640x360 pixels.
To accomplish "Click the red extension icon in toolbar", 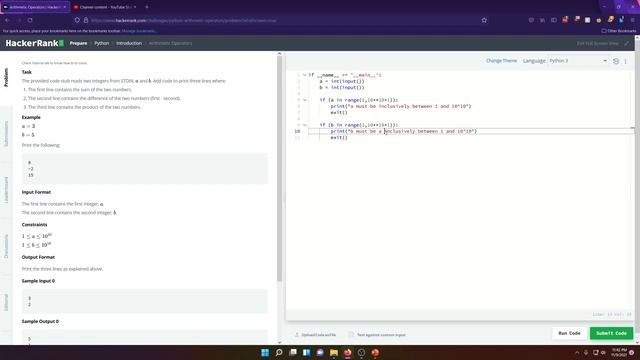I will pos(565,20).
